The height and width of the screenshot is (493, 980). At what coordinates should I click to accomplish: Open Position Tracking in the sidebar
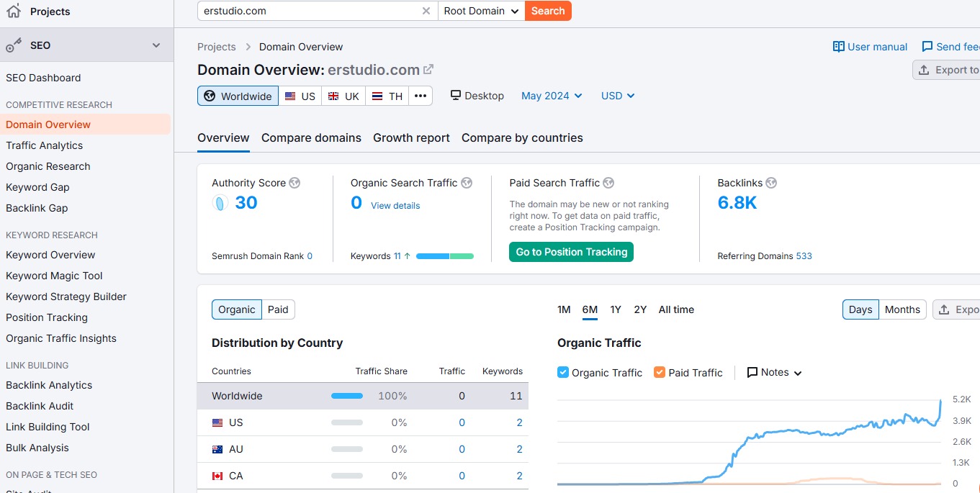coord(47,317)
